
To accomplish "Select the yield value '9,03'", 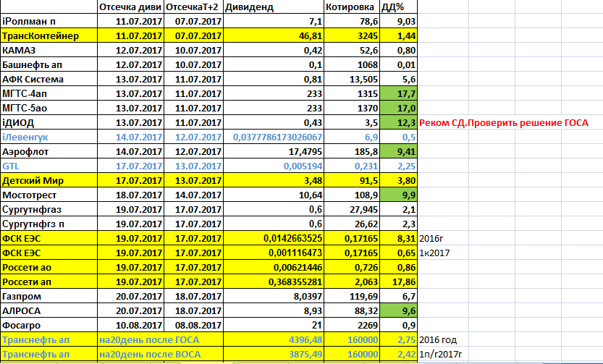I will click(x=398, y=21).
